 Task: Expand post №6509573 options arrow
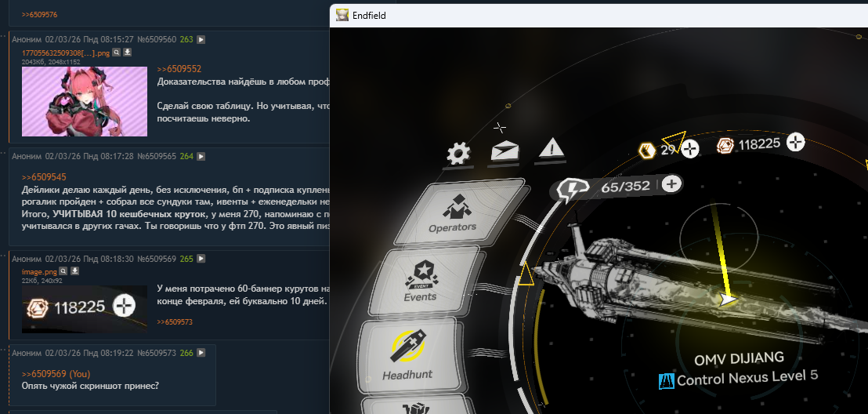(201, 353)
